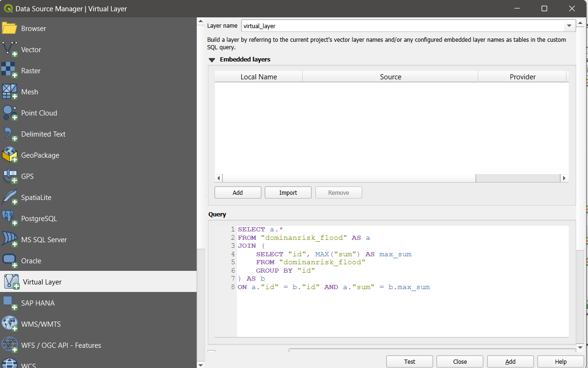
Task: Open the SpatiaLite source page
Action: [36, 198]
